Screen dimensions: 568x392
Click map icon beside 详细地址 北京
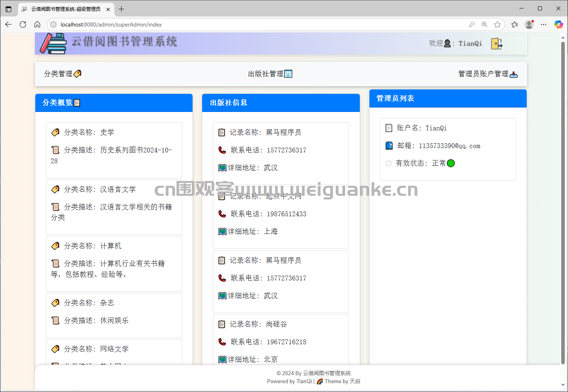(222, 360)
